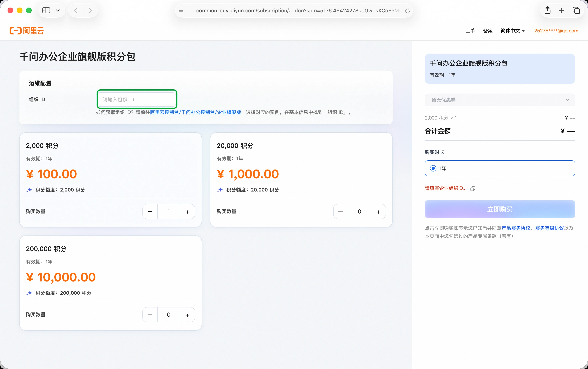The image size is (588, 369).
Task: Decrease quantity for the 20,000 积分 package
Action: (x=341, y=212)
